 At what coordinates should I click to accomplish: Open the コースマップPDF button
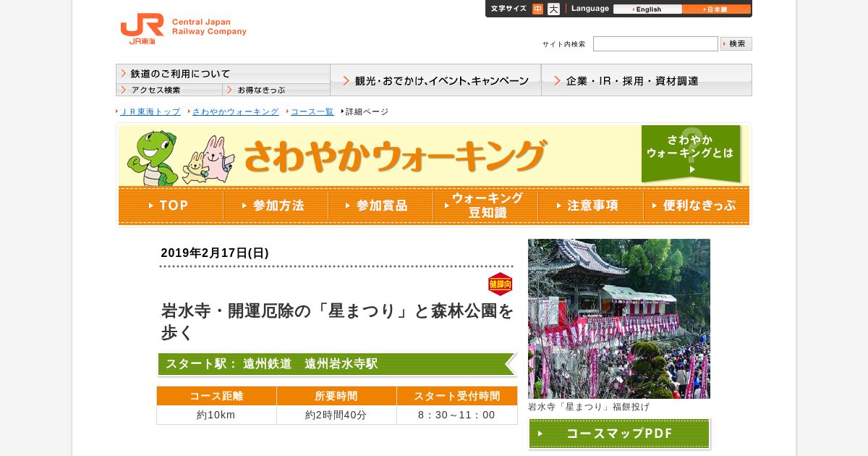point(619,434)
